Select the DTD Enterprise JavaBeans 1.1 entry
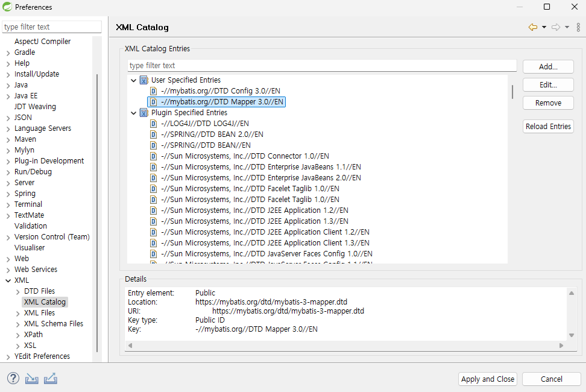The image size is (586, 392). [x=261, y=166]
